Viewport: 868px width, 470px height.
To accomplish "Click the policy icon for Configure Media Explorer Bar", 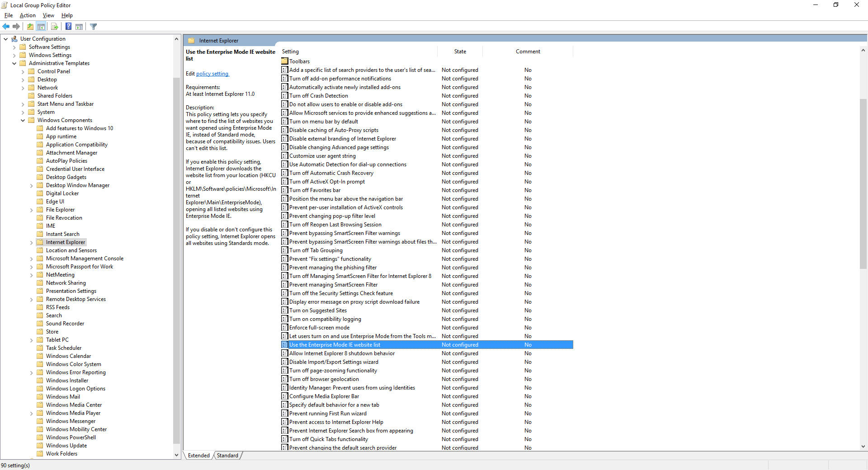I will coord(285,396).
